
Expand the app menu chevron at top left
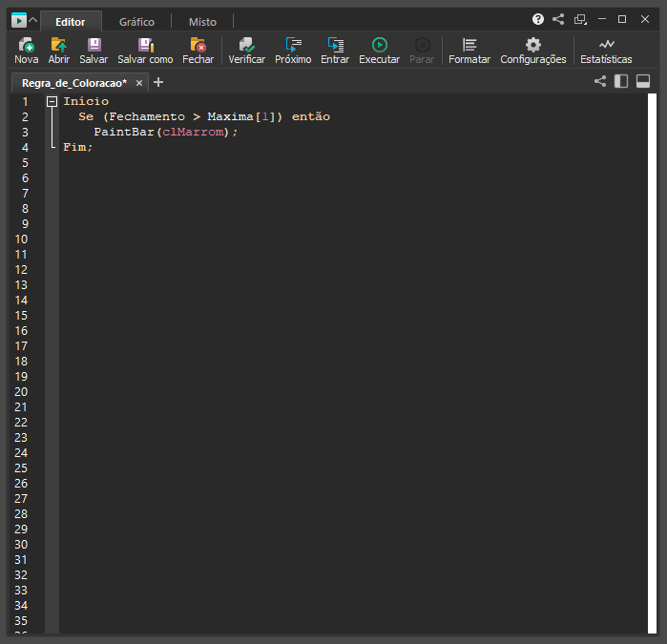[32, 20]
